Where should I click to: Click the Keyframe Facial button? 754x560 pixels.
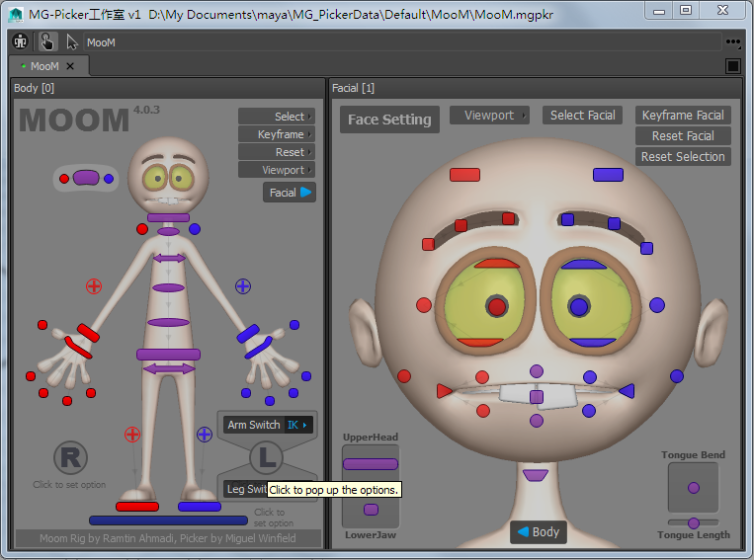(683, 116)
